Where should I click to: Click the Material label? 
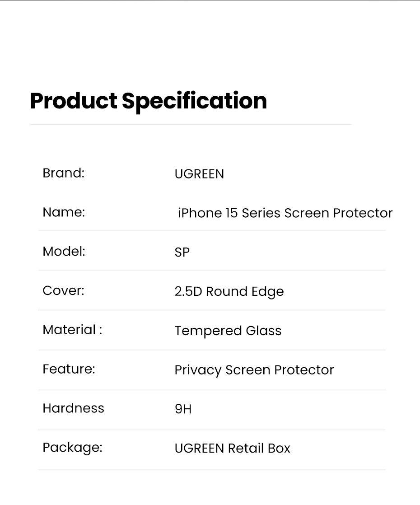[72, 330]
